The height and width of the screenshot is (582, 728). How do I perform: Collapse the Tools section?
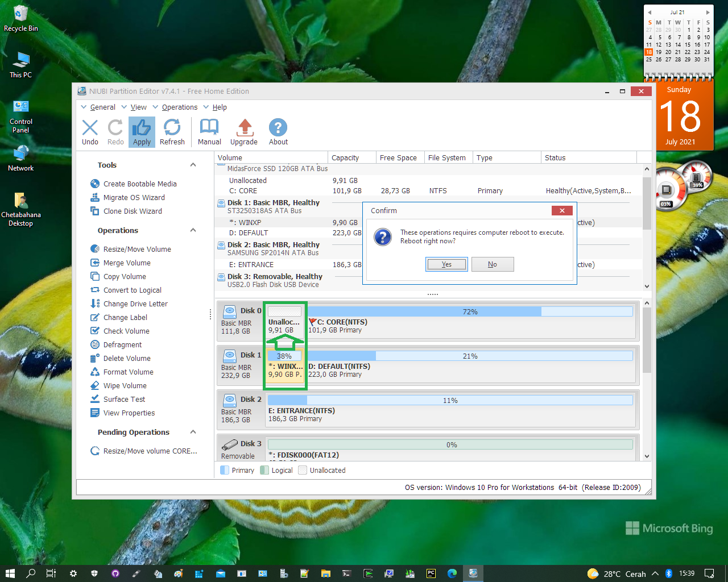click(x=193, y=165)
